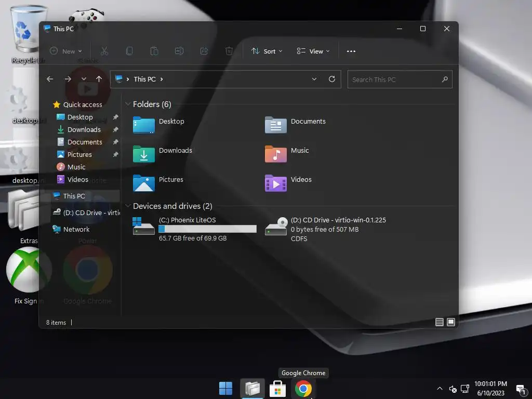Open Pictures in the navigation pane
Screen dimensions: 532x399
pos(79,154)
